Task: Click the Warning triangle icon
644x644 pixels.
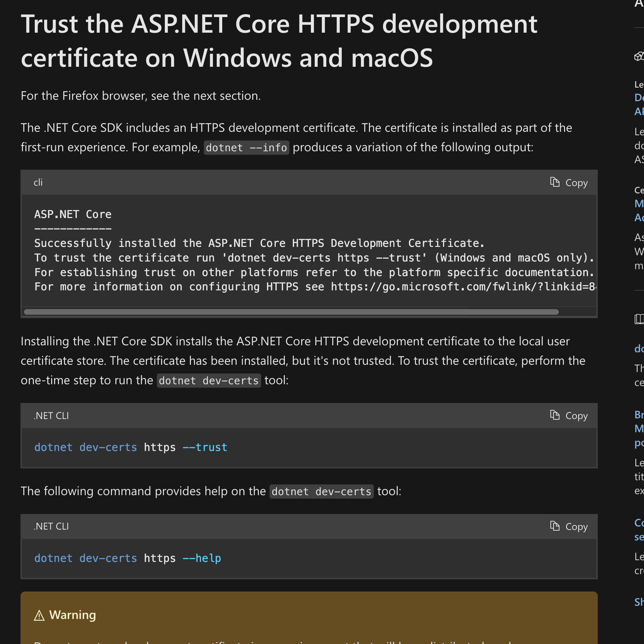Action: point(39,615)
